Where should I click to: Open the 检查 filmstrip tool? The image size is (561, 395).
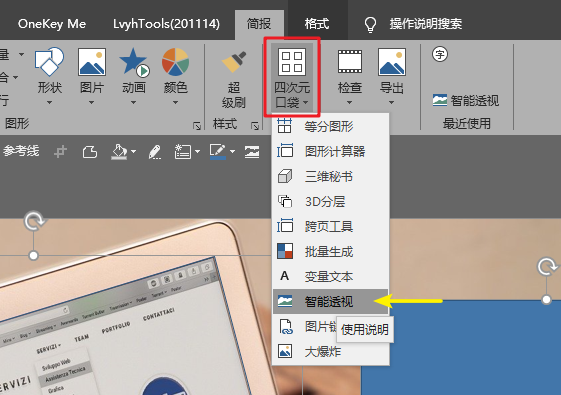[x=350, y=76]
